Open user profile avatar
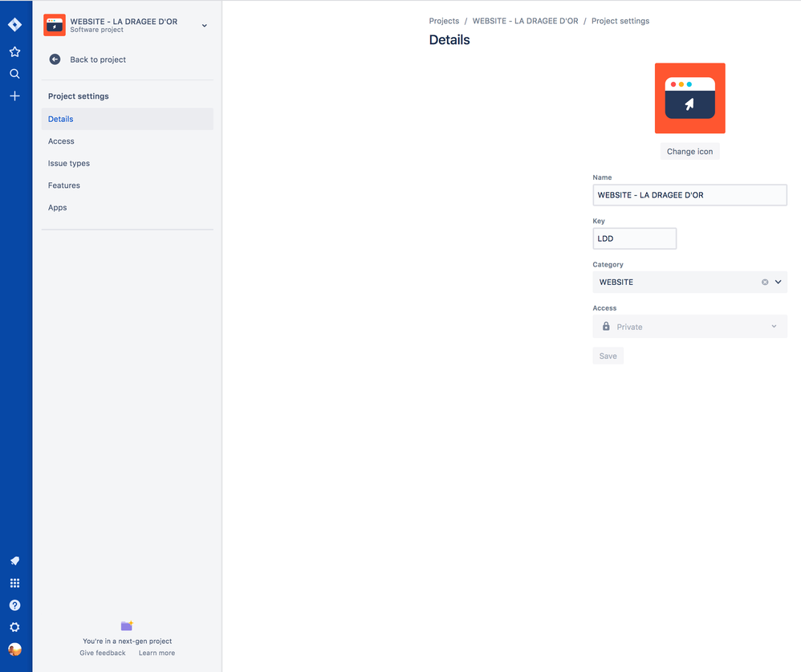The height and width of the screenshot is (672, 801). click(14, 650)
